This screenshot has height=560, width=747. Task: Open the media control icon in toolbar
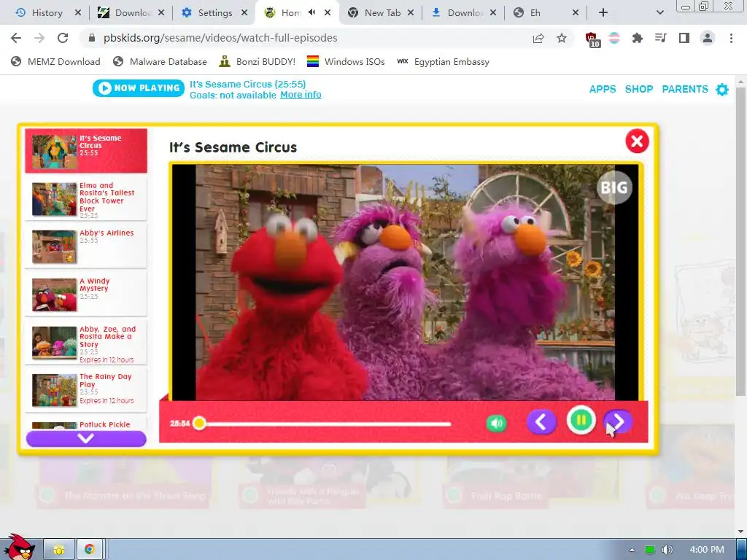click(x=661, y=38)
